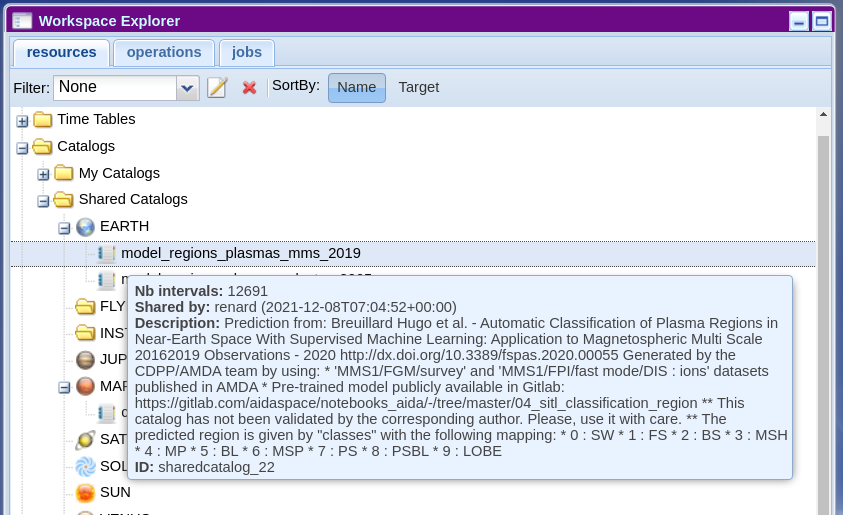Click the Time Tables folder icon
This screenshot has height=515, width=843.
42,120
